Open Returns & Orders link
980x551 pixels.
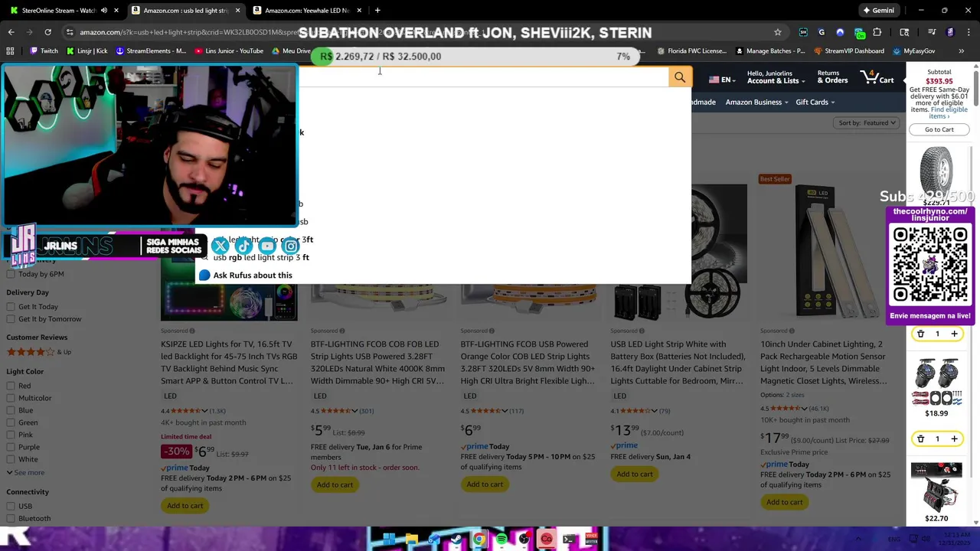click(832, 77)
